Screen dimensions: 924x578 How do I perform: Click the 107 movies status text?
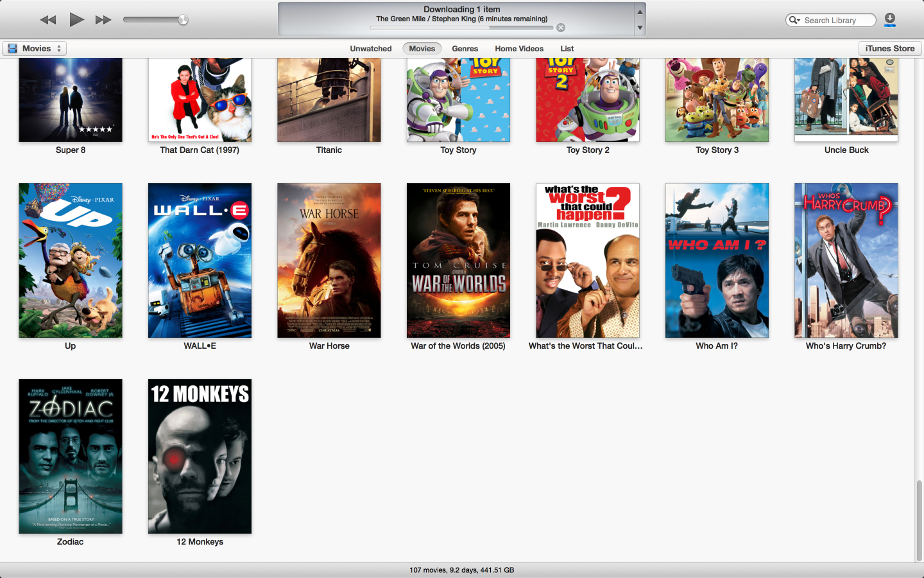click(461, 570)
